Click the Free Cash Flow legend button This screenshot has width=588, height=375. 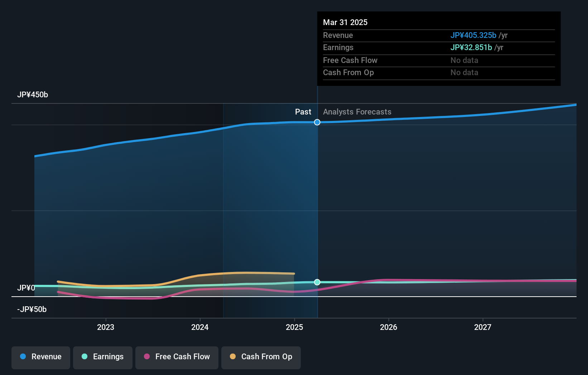point(177,357)
